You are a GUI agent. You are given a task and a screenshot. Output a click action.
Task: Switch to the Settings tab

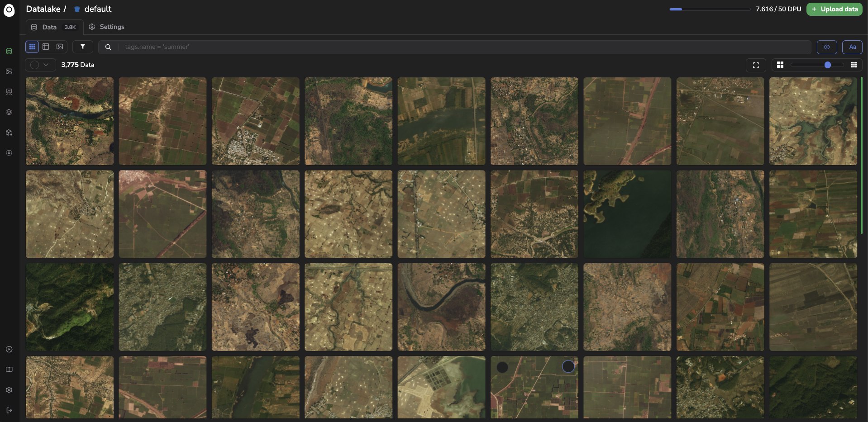point(106,27)
